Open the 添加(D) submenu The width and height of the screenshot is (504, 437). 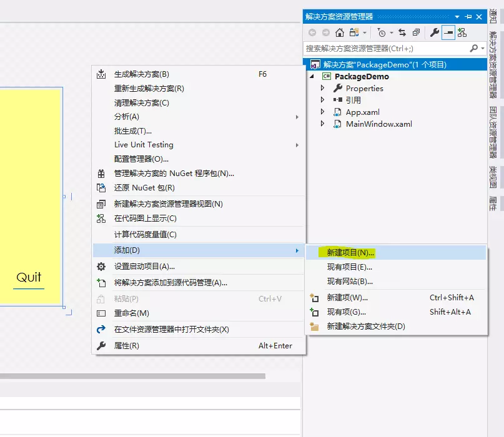pos(199,250)
